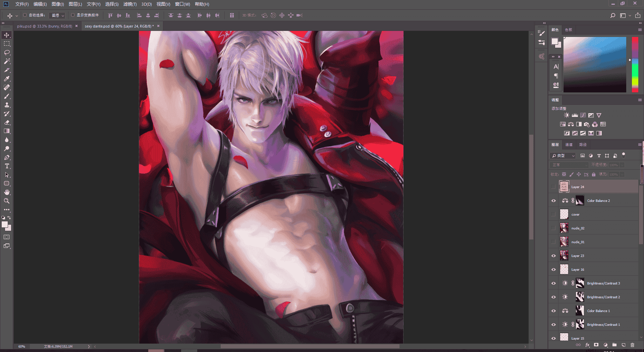Viewport: 644px width, 352px height.
Task: Select the Magic Wand tool
Action: pos(7,61)
